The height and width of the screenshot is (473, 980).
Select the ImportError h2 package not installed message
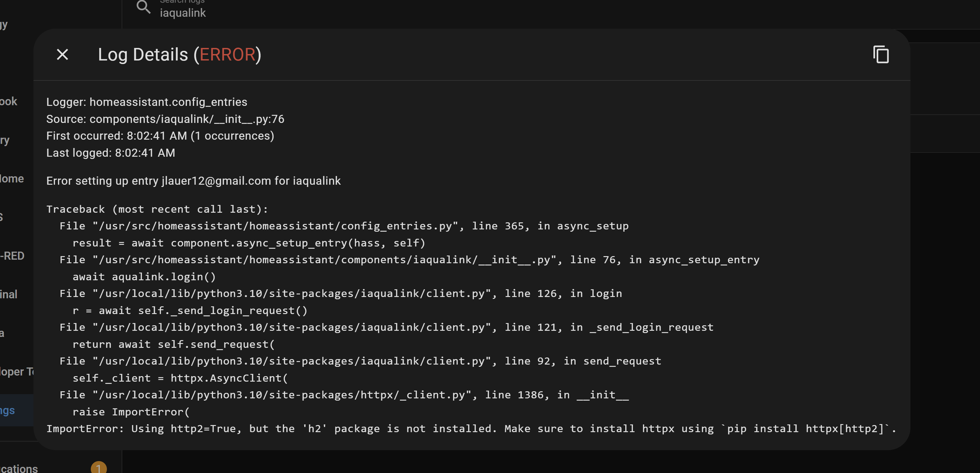tap(471, 429)
